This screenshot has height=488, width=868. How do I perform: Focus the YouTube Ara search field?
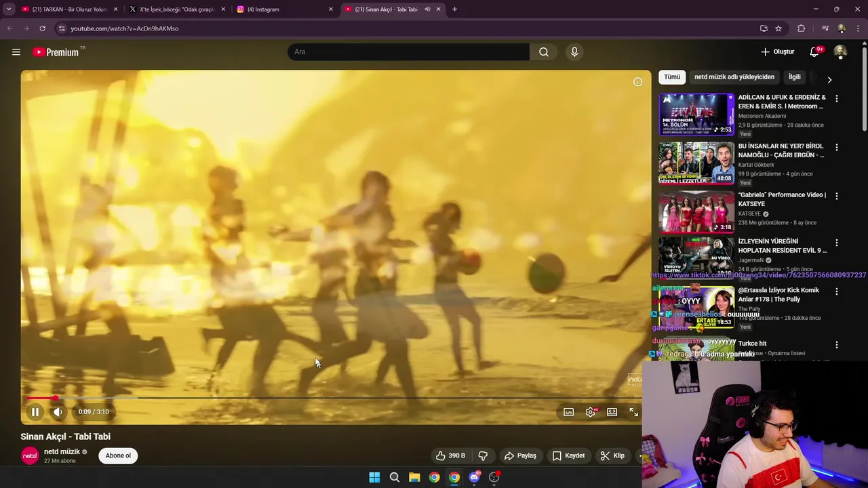click(x=409, y=52)
